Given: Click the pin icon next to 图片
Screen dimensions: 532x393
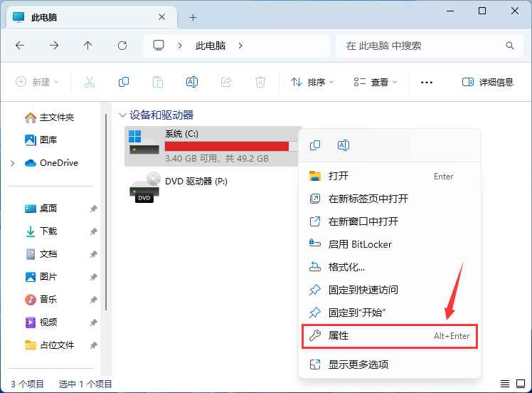Looking at the screenshot, I should [94, 277].
